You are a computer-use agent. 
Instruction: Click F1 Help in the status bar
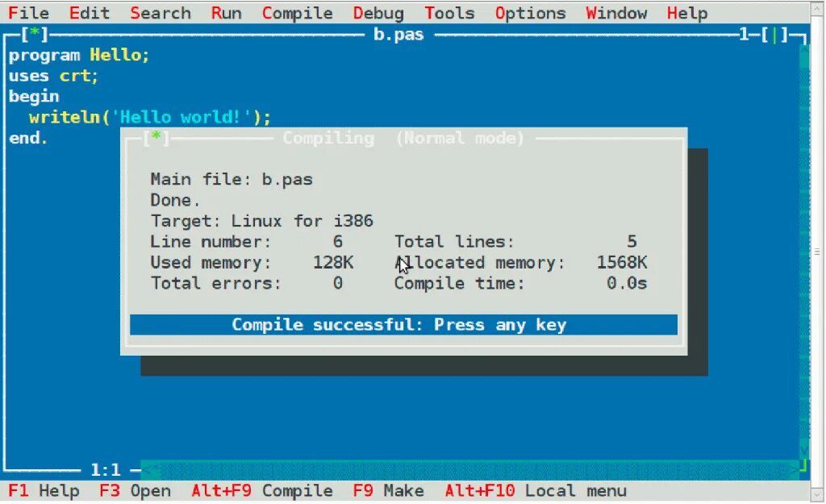[44, 491]
